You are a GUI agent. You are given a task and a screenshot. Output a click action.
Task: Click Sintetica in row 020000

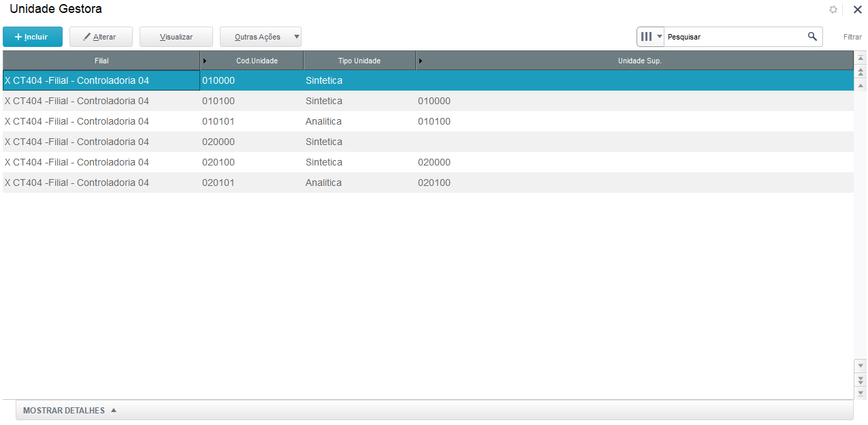pos(324,142)
